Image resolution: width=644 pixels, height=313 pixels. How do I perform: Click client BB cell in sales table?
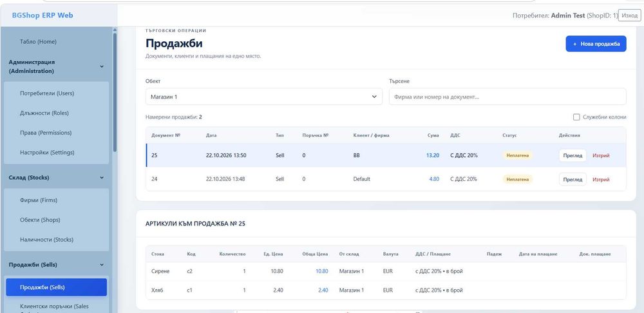pos(356,155)
